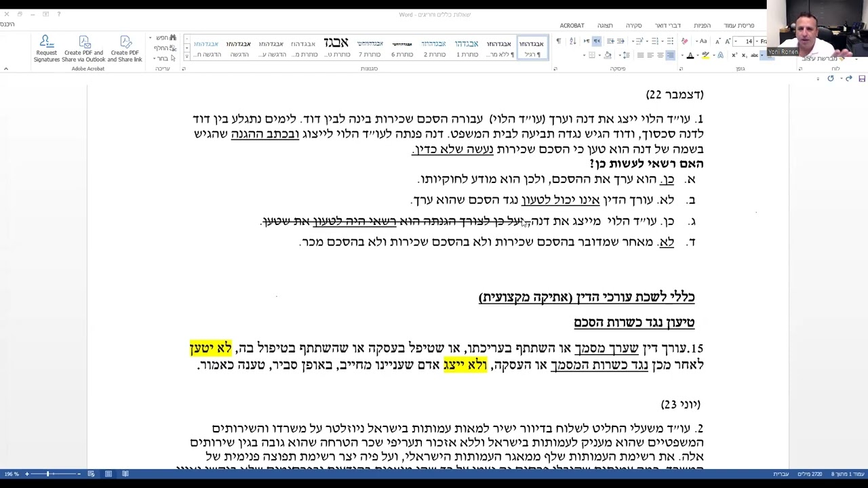Screen dimensions: 868x488
Task: Open highlight color dropdown arrow
Action: [x=698, y=56]
